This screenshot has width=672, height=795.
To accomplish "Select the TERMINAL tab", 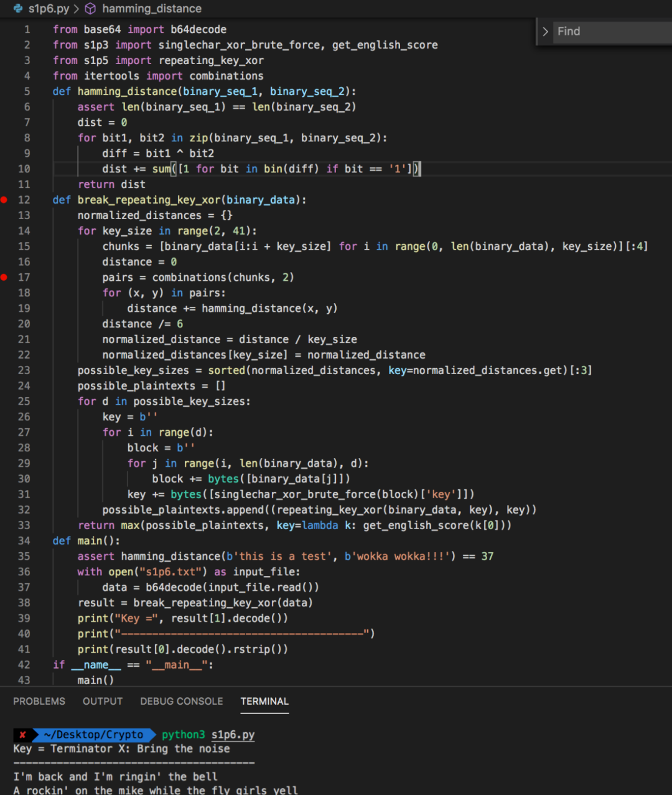I will click(264, 701).
